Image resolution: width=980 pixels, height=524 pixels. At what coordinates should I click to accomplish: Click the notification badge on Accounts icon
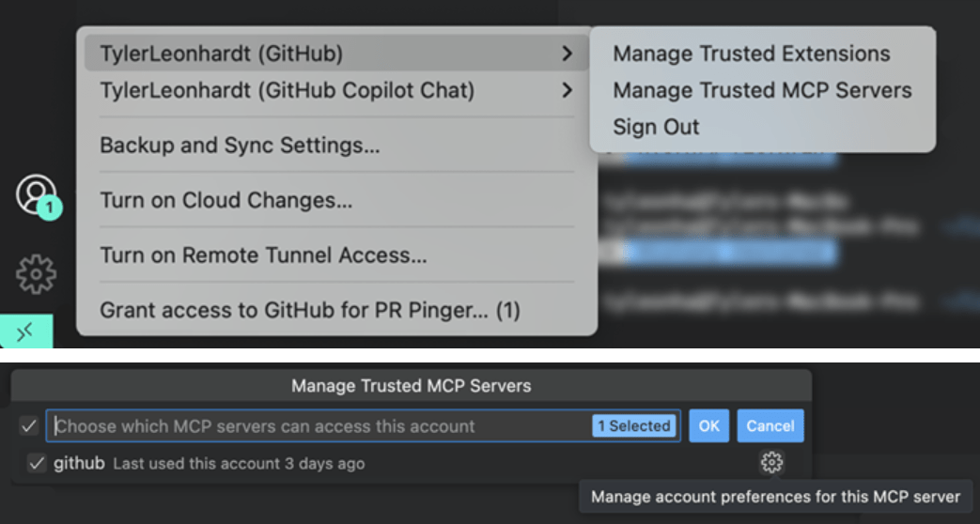50,208
